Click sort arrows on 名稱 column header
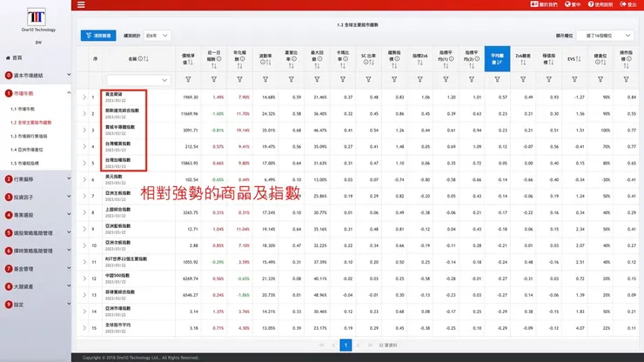The width and height of the screenshot is (644, 362). click(x=146, y=59)
